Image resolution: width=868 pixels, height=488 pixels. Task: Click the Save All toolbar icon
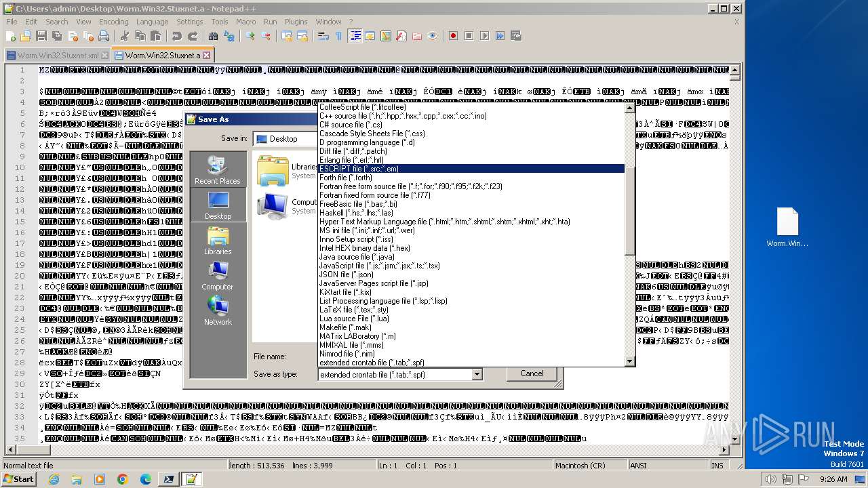56,36
